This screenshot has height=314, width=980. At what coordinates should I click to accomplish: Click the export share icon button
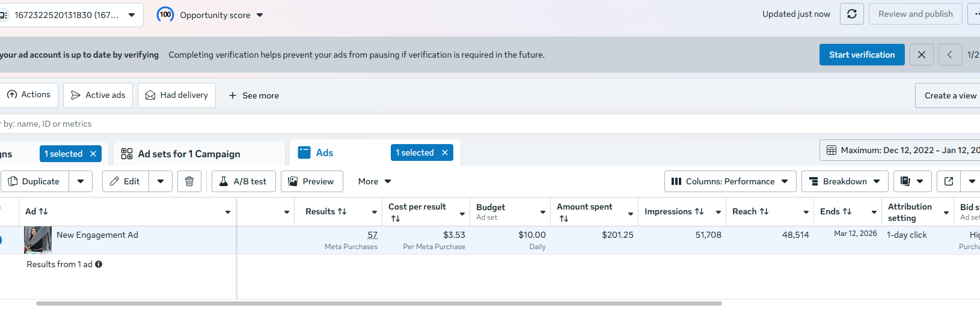pos(949,181)
